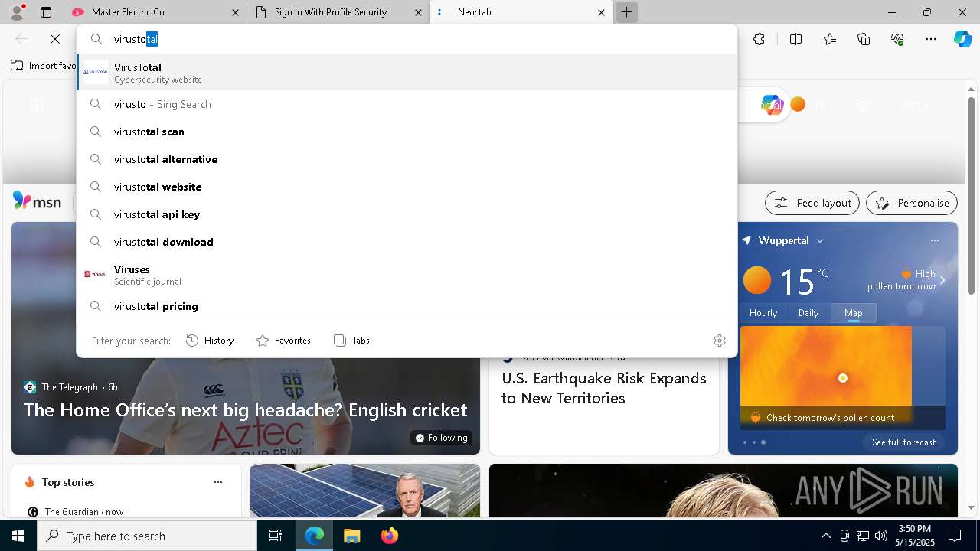The image size is (980, 551).
Task: Open Task View icon on taskbar
Action: pos(276,536)
